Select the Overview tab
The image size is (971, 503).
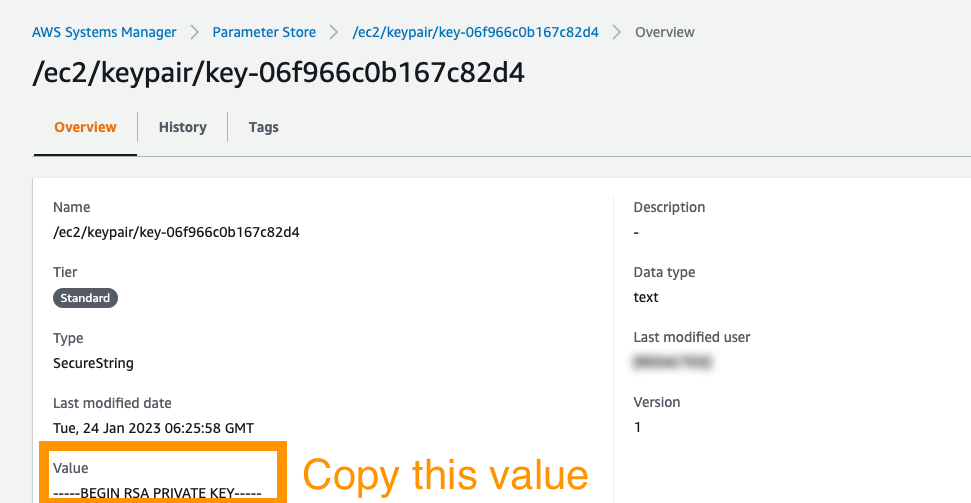85,127
